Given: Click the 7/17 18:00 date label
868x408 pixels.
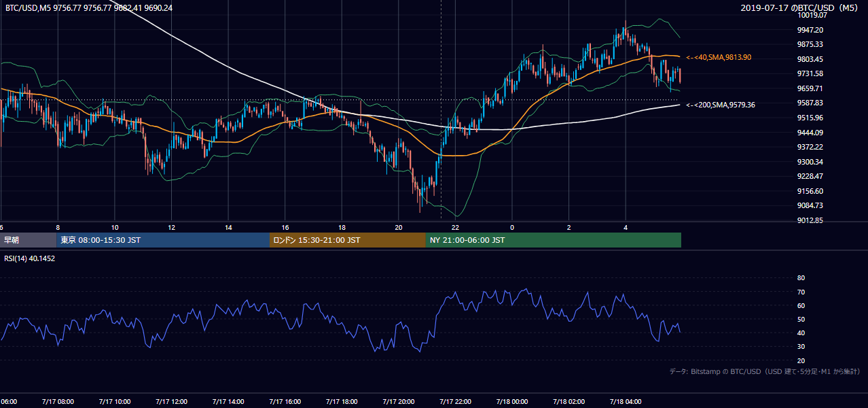Looking at the screenshot, I should pos(341,402).
